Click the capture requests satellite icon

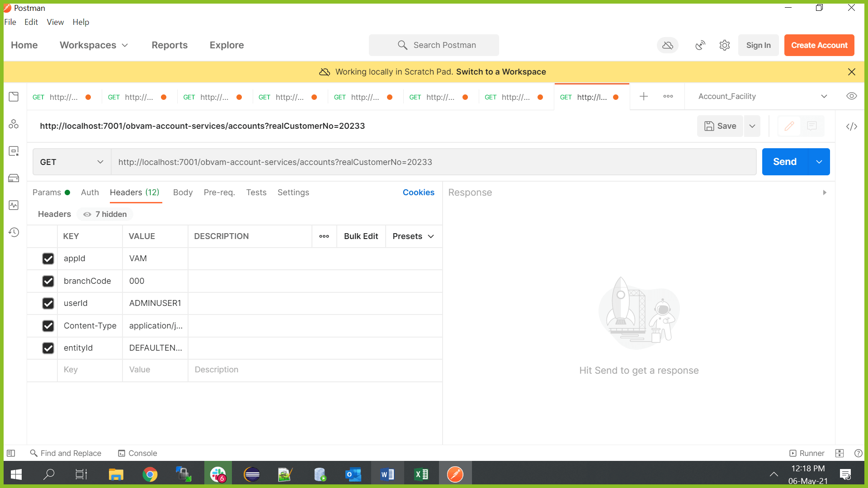[700, 45]
